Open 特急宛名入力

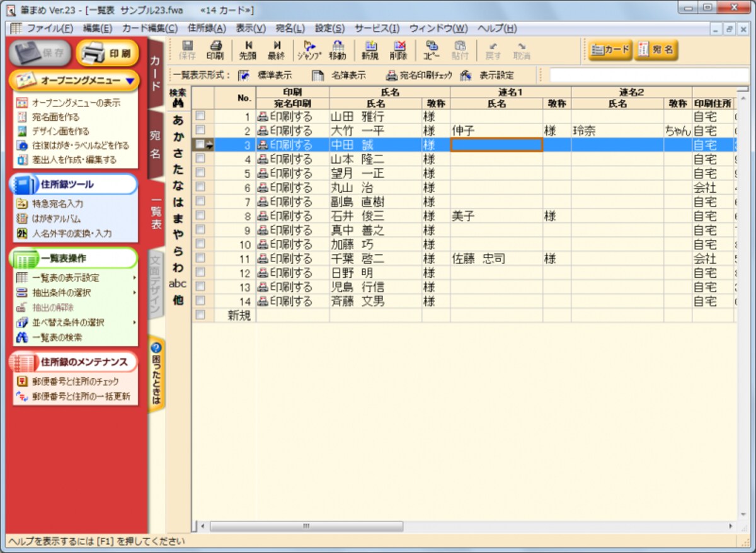tap(49, 204)
